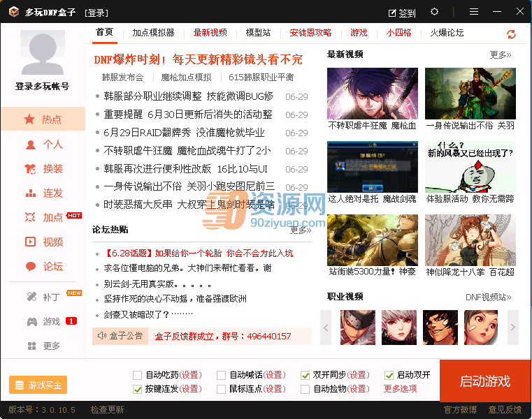This screenshot has height=419, width=532.
Task: Open the 体验服活动 video thumbnail
Action: click(x=470, y=167)
